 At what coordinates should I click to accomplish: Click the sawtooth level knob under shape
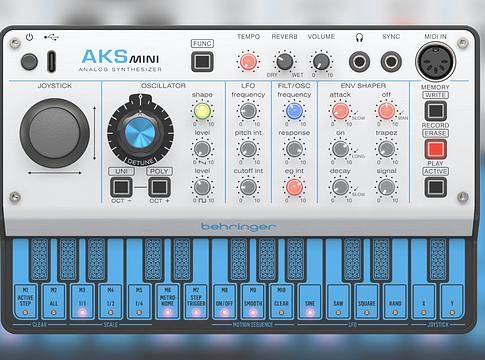coord(202,149)
